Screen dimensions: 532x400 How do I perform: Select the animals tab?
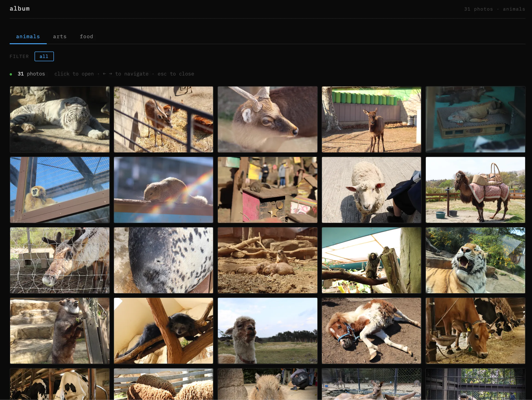[x=28, y=37]
